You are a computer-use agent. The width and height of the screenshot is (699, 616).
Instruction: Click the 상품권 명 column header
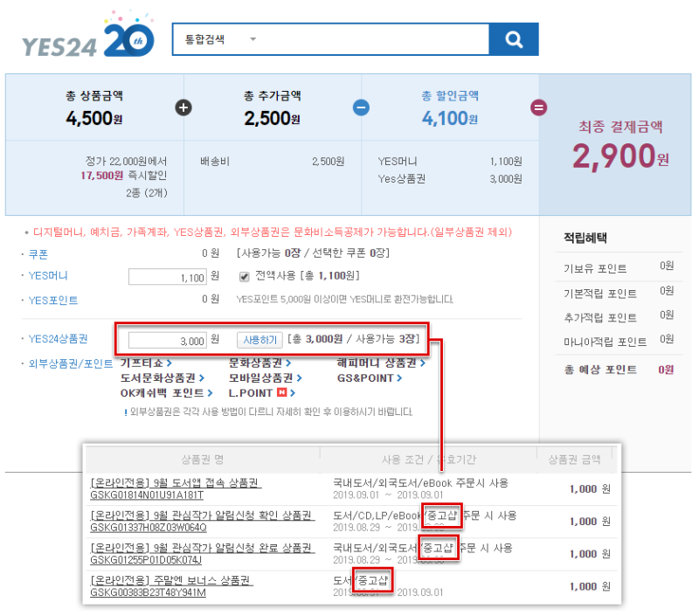tap(203, 459)
